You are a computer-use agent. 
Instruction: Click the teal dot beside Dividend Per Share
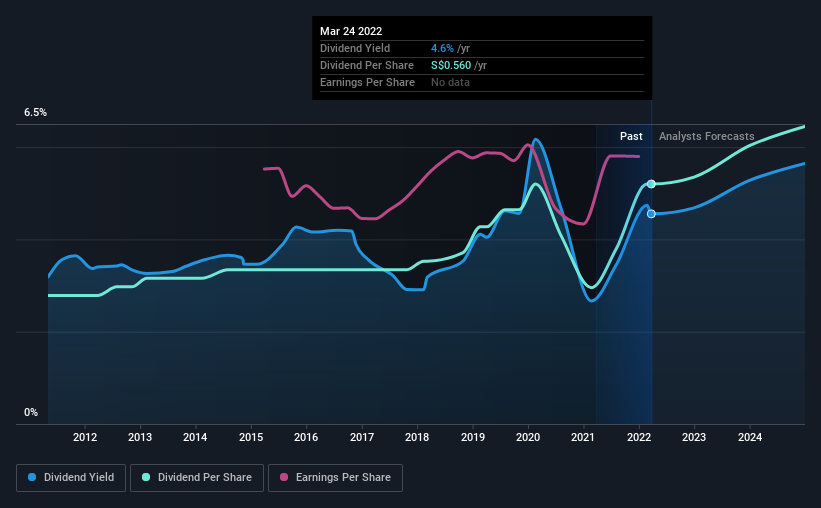click(147, 478)
